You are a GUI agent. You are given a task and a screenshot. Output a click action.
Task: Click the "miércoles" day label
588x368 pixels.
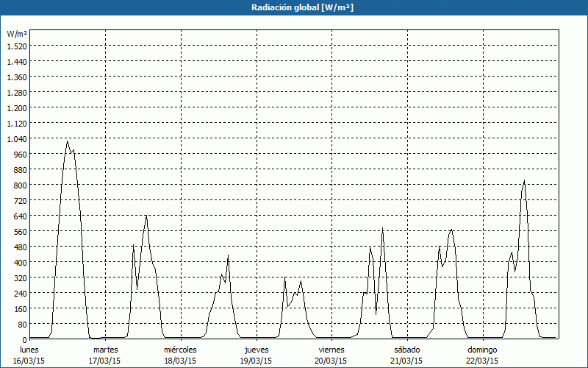pos(180,349)
